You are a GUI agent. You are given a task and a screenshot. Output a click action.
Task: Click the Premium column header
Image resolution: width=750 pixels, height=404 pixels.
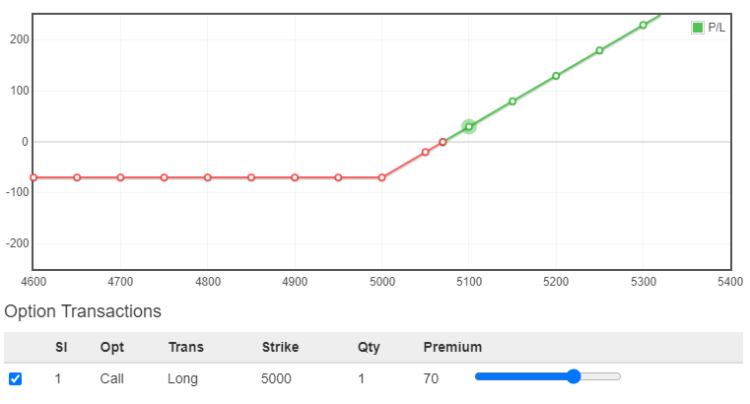[x=452, y=347]
